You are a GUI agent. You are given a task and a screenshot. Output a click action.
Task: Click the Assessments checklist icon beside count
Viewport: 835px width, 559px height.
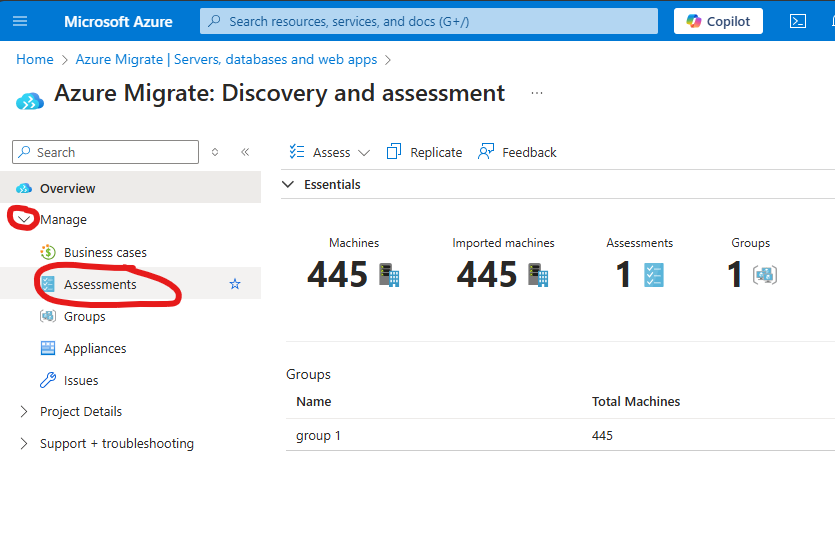655,275
